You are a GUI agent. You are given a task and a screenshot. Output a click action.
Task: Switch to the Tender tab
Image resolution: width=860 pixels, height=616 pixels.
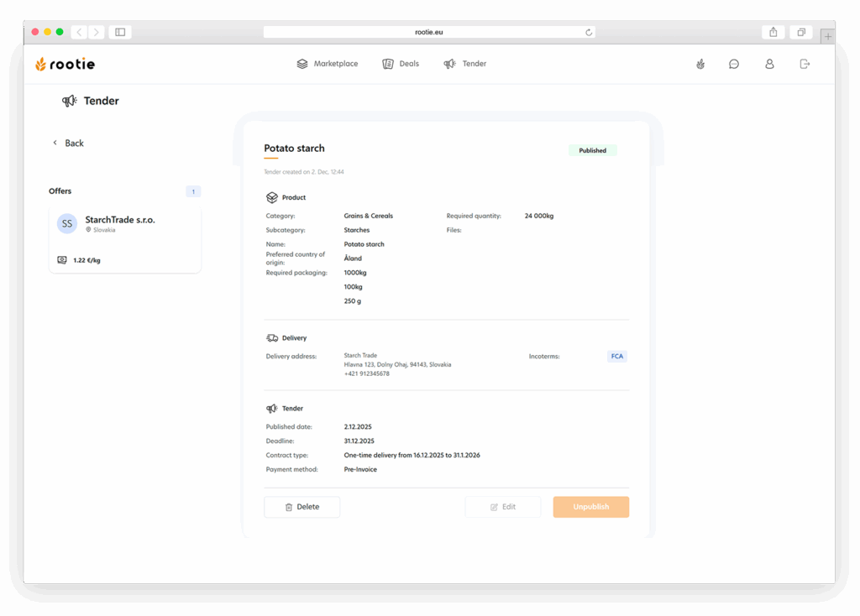point(465,64)
